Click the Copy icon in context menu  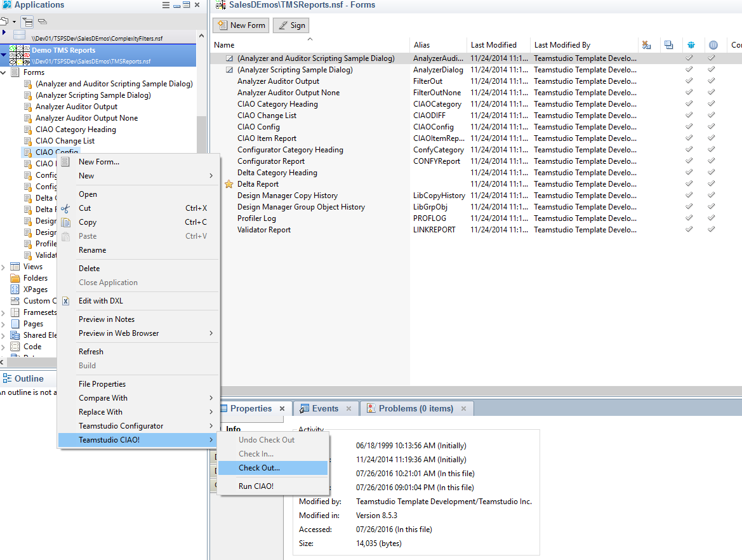coord(66,222)
